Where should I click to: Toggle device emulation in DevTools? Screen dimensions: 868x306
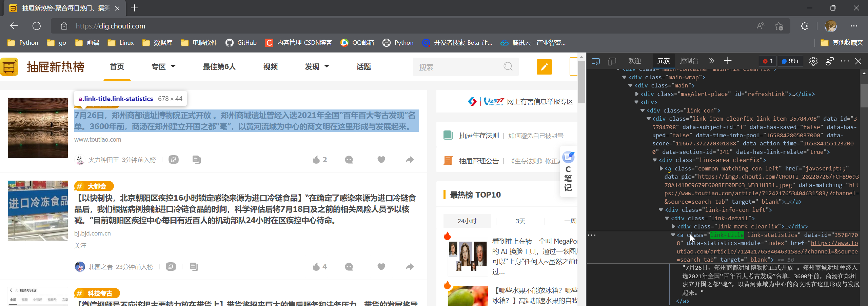click(612, 61)
